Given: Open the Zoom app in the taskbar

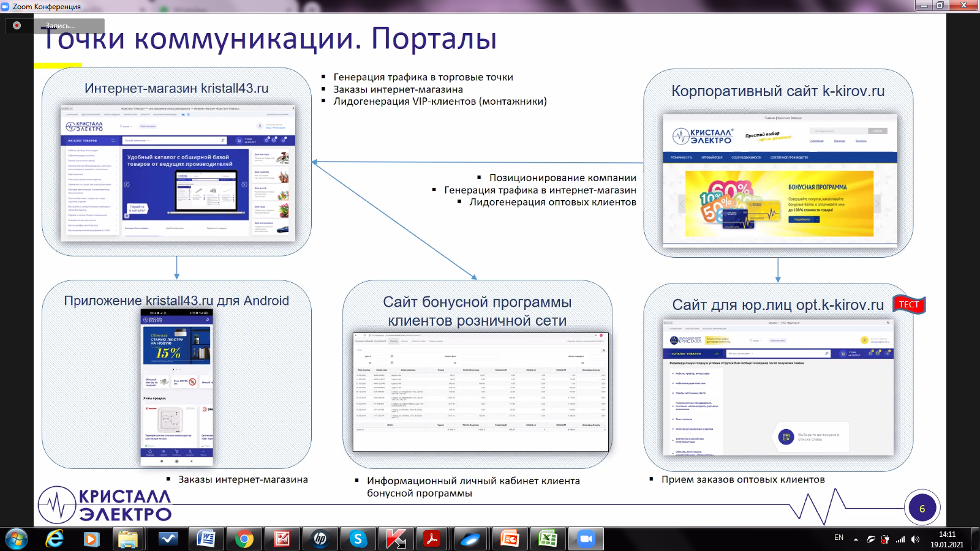Looking at the screenshot, I should click(x=586, y=539).
